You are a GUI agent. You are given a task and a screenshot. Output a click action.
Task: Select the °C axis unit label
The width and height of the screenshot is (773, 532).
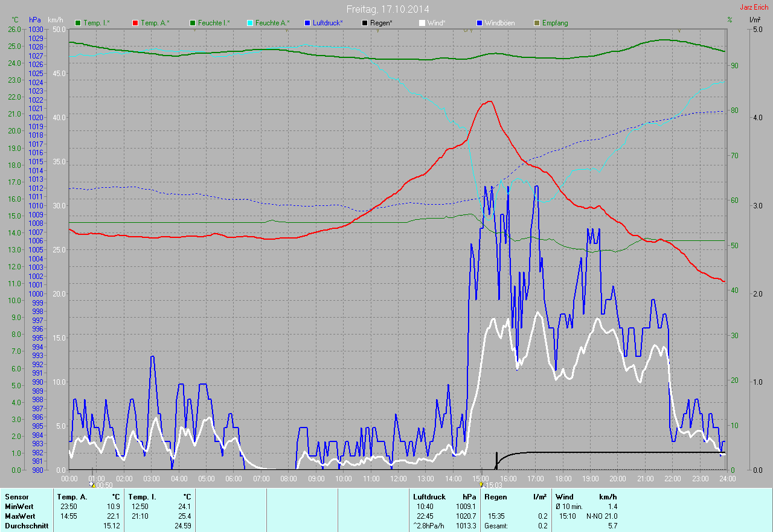point(15,20)
